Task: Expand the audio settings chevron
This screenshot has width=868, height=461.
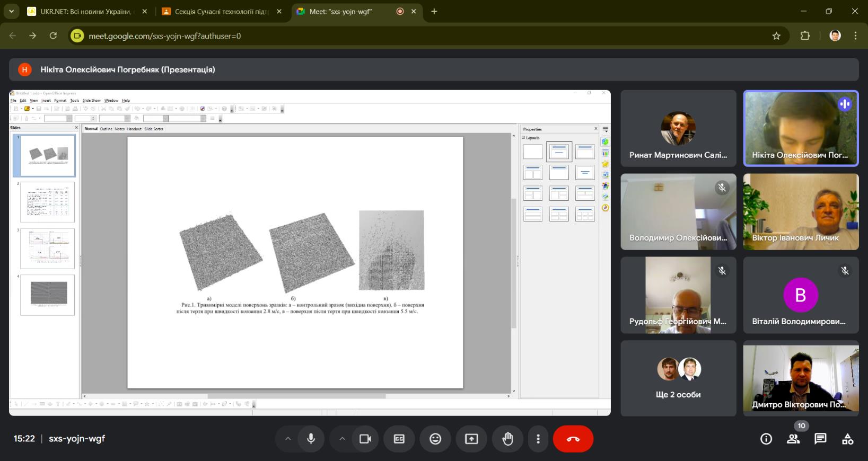Action: (x=288, y=439)
